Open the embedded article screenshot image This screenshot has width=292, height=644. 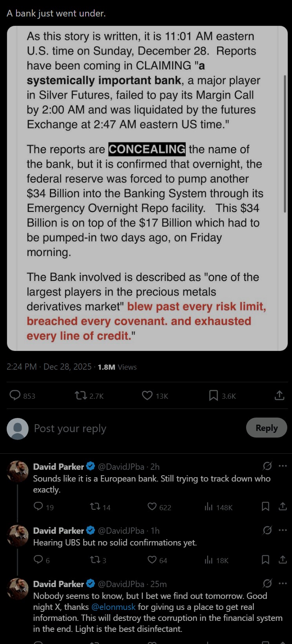[x=147, y=188]
